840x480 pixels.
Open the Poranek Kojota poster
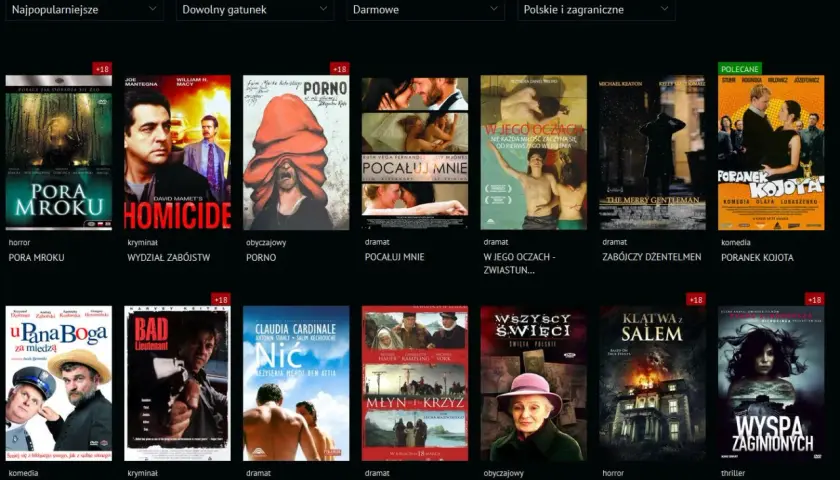(771, 153)
